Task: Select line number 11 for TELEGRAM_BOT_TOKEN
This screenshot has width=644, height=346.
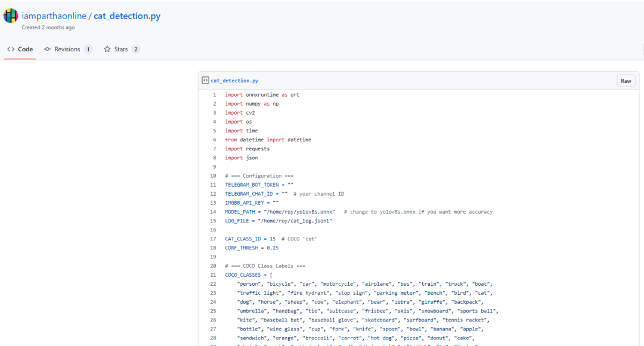Action: click(213, 185)
